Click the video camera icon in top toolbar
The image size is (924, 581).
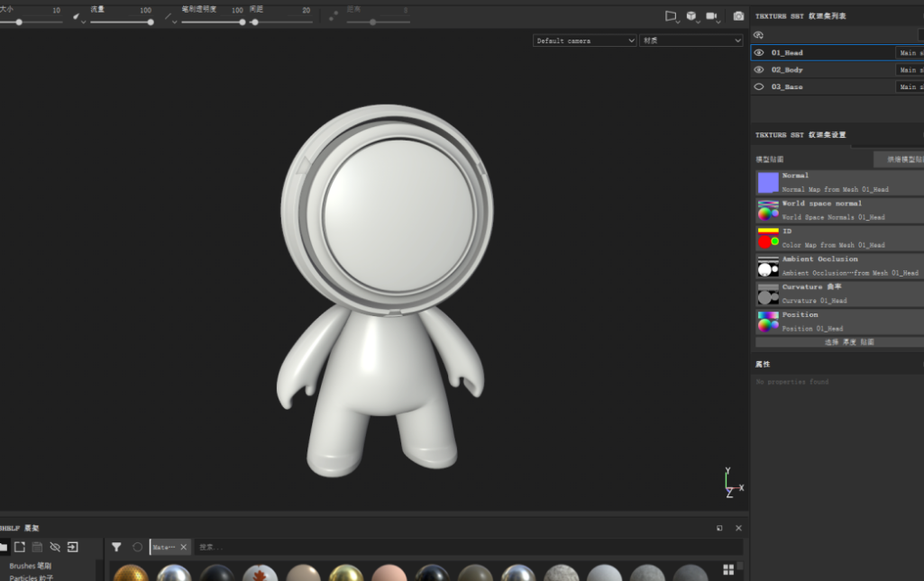(712, 16)
